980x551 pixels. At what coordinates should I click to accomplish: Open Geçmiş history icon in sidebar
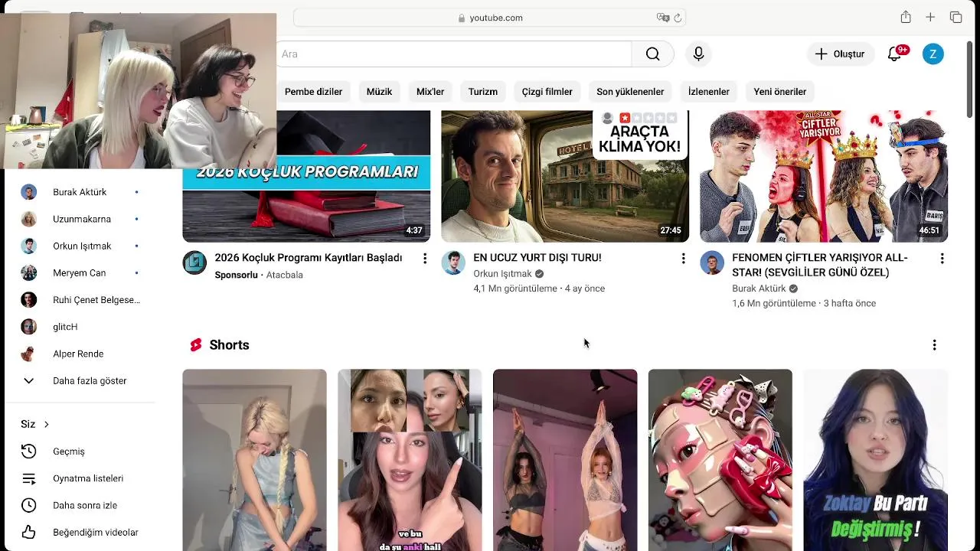(x=28, y=452)
